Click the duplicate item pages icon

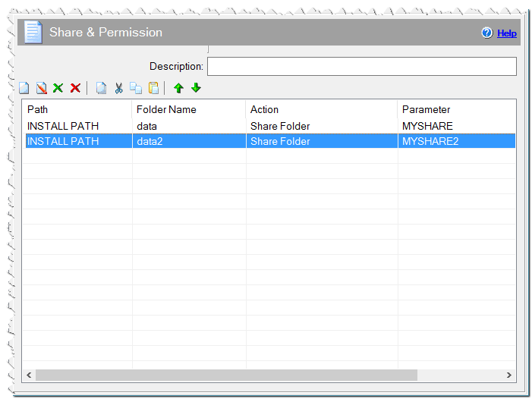pos(101,88)
